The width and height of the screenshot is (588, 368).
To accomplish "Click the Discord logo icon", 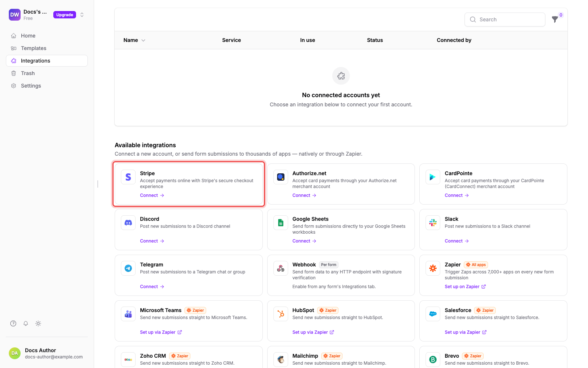I will (128, 223).
